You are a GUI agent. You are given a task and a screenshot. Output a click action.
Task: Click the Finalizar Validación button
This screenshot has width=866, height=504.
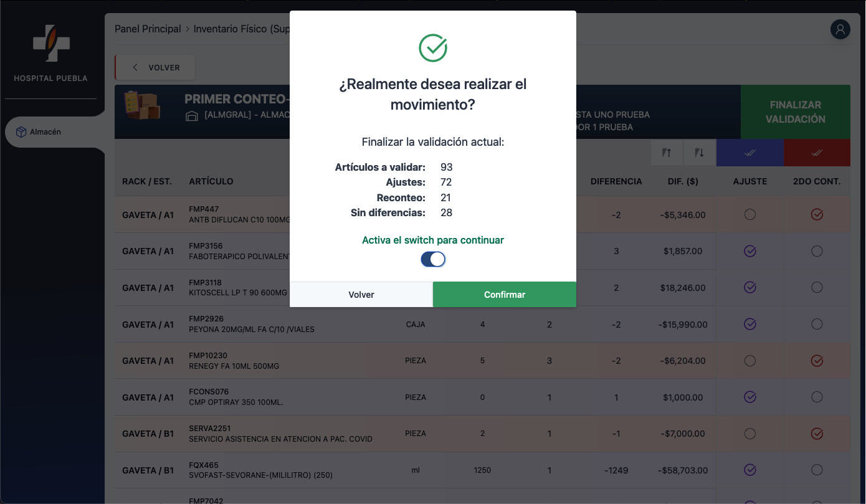795,112
